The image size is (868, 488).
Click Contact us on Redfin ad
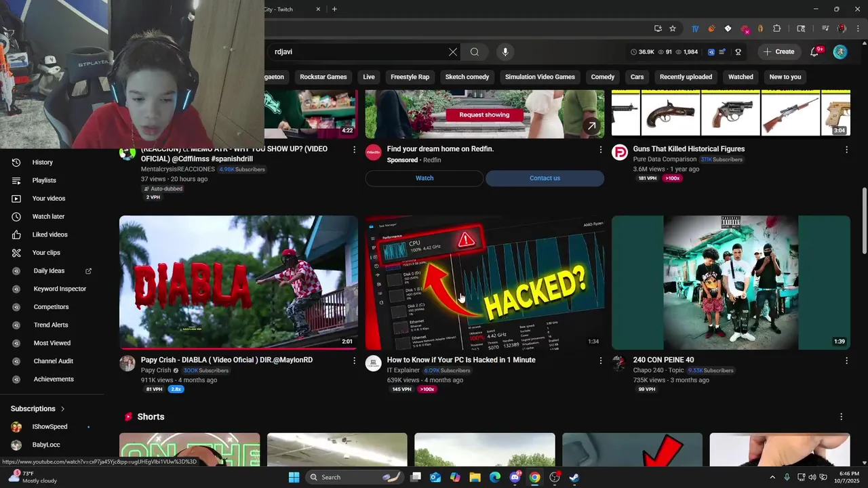tap(545, 178)
